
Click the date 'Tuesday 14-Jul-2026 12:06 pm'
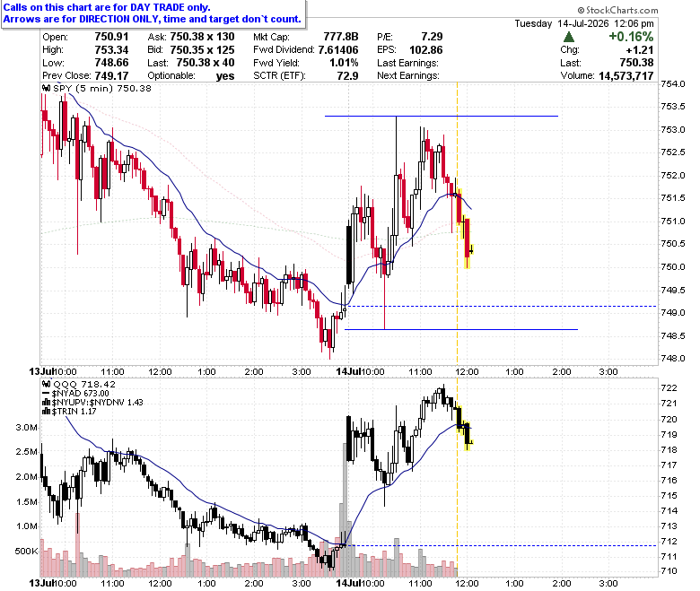[x=584, y=23]
